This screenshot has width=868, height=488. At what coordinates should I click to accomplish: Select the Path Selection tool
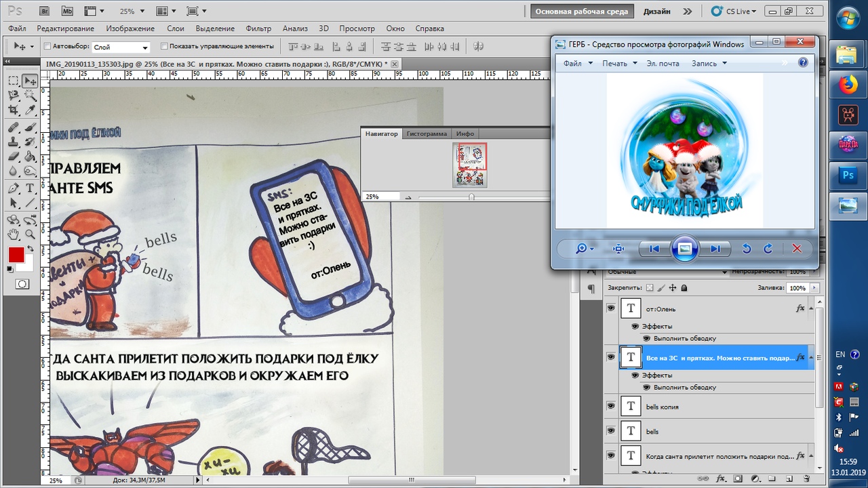click(13, 203)
